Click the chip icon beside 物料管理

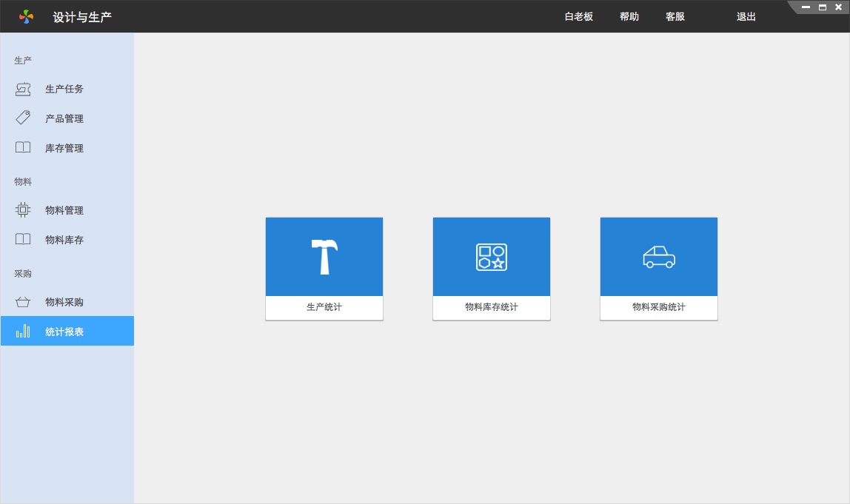23,209
